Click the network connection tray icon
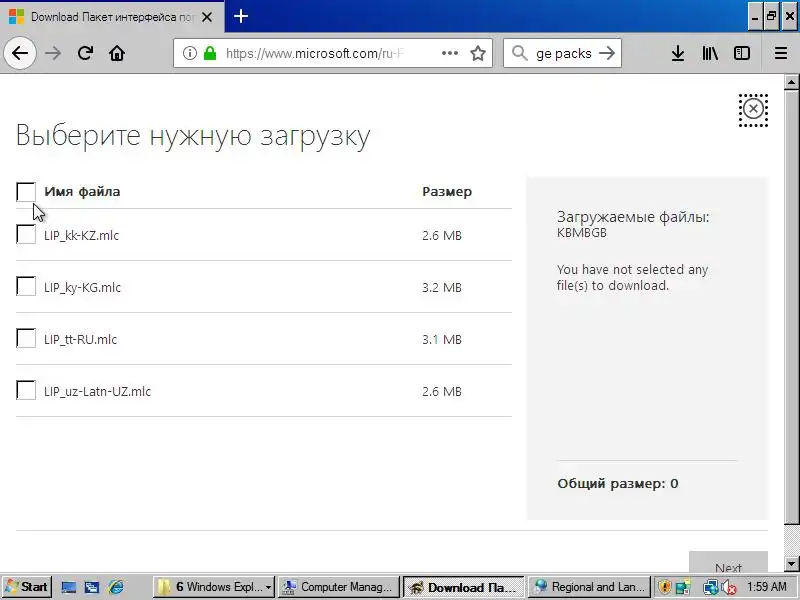The height and width of the screenshot is (600, 800). pos(711,588)
